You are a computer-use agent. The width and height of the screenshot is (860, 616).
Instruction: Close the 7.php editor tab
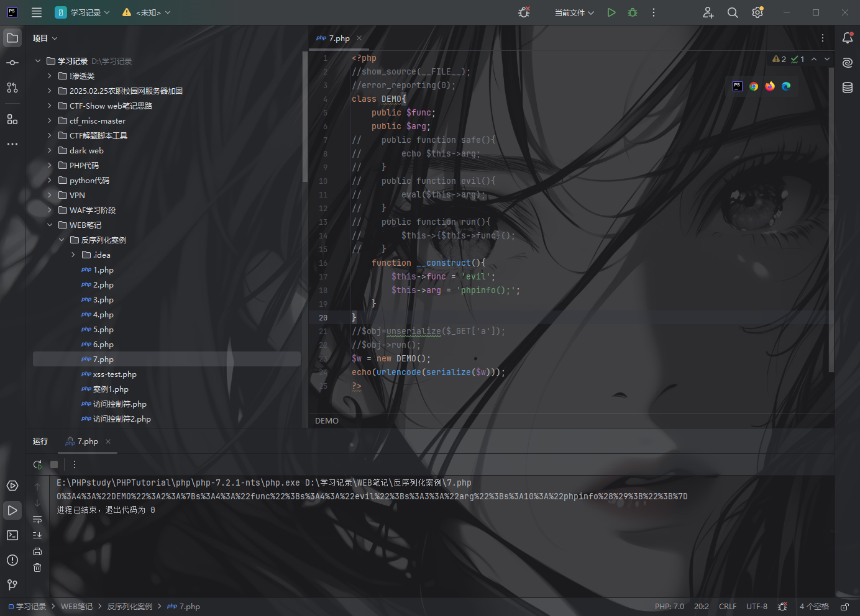coord(359,38)
